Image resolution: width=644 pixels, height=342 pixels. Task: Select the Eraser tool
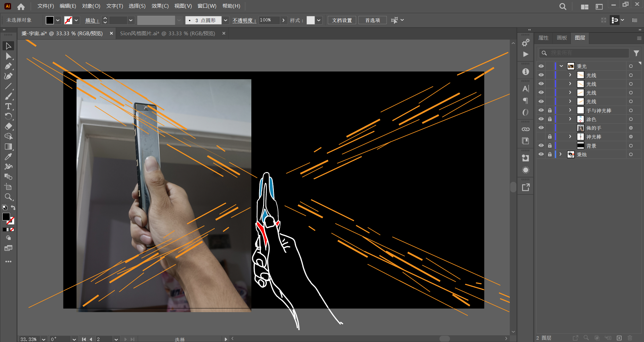[8, 127]
